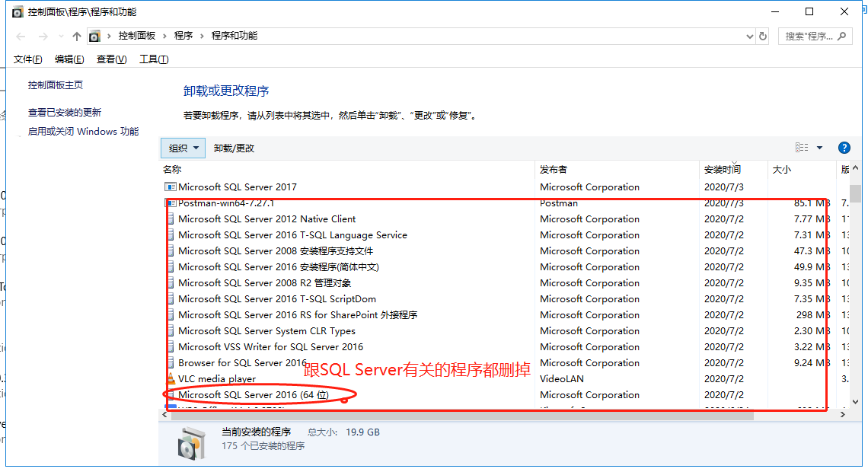Viewport: 868px width, 472px height.
Task: Click the change view icon
Action: tap(802, 147)
